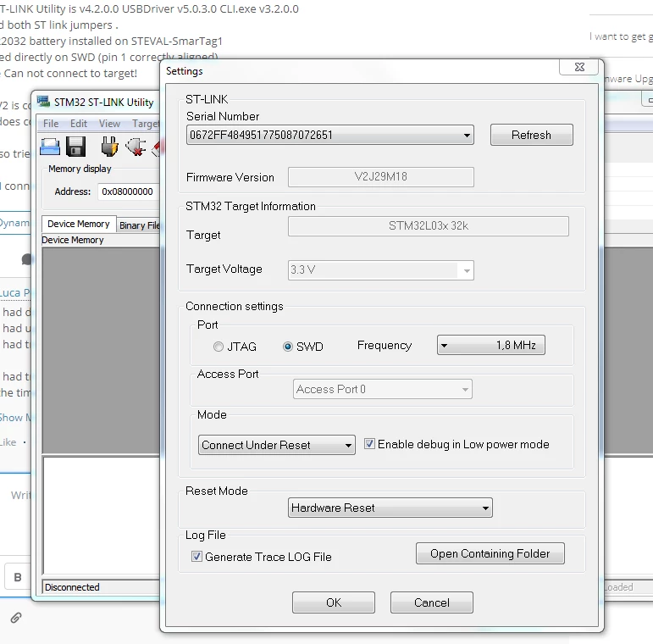Screen dimensions: 653x644
Task: Click the Target field STM32L03x 32k
Action: [x=428, y=225]
